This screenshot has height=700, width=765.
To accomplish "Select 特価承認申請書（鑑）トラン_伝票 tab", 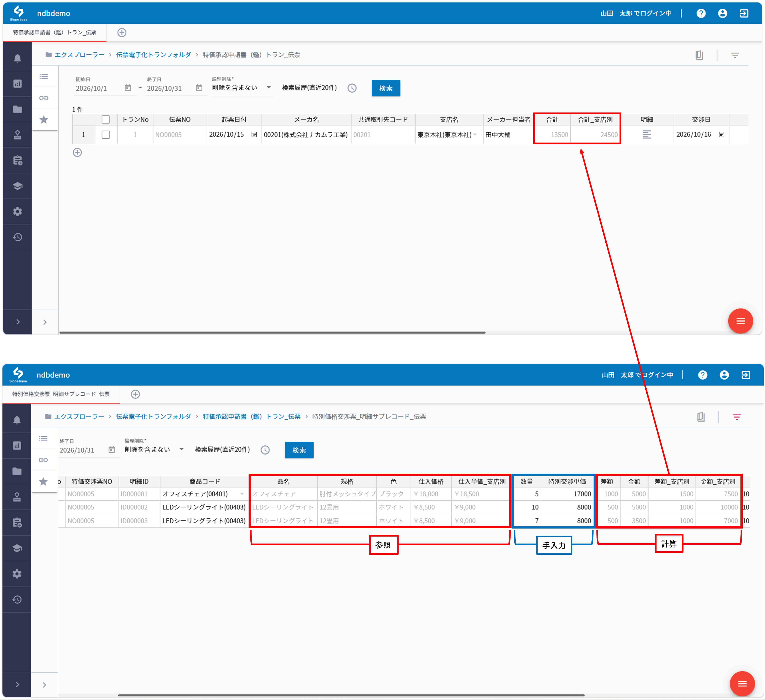I will point(55,33).
